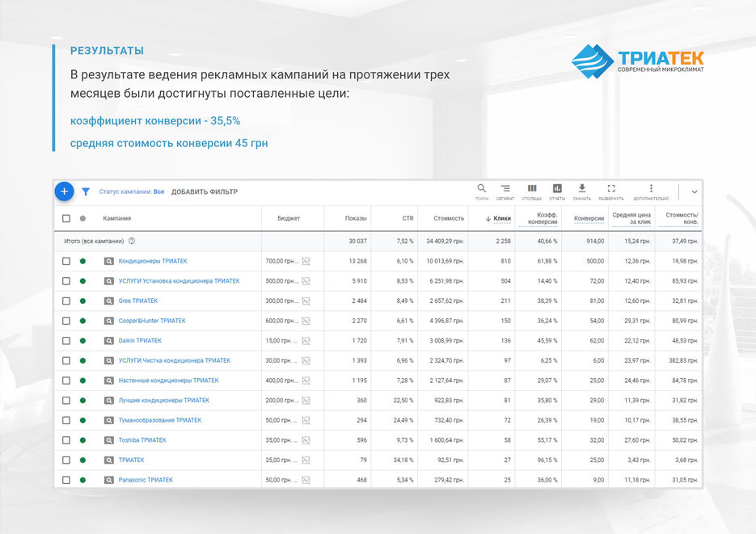Click search campaign type icon for Кондиционеры ТРИАТЕК

pyautogui.click(x=109, y=261)
